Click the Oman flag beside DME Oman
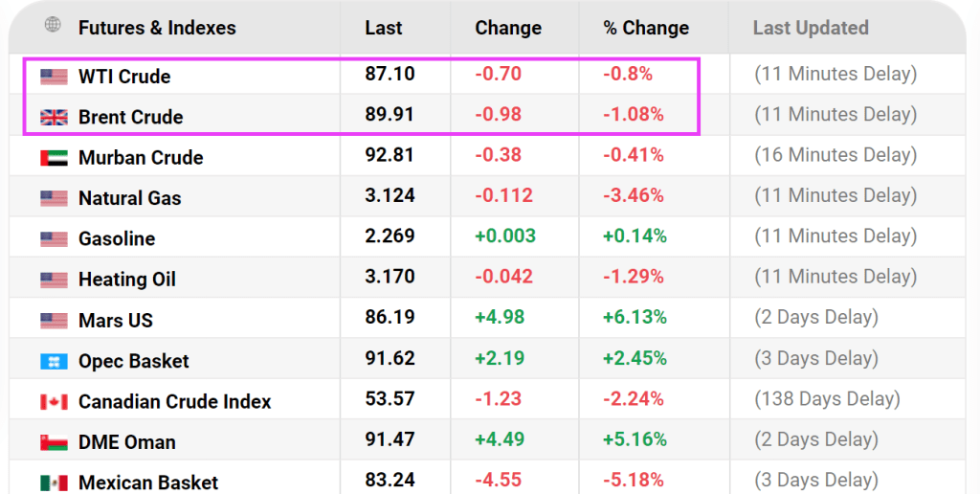 [54, 442]
